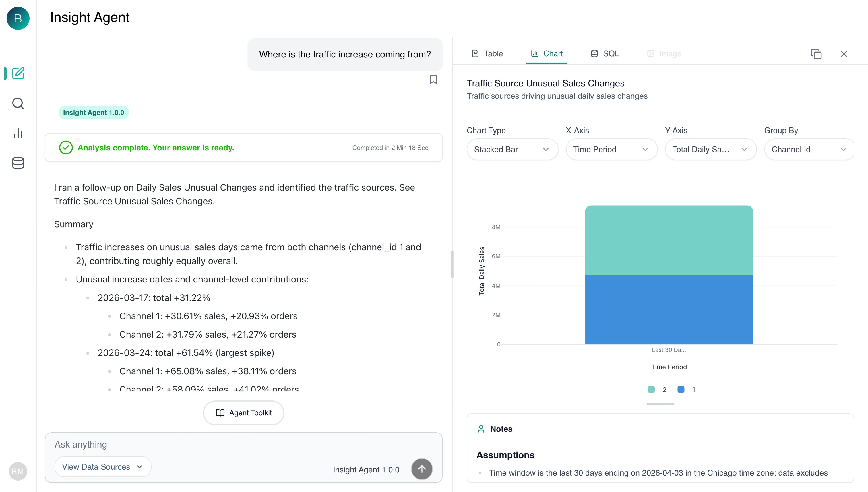Screen dimensions: 868x492
Task: Switch to the Table tab
Action: 488,54
